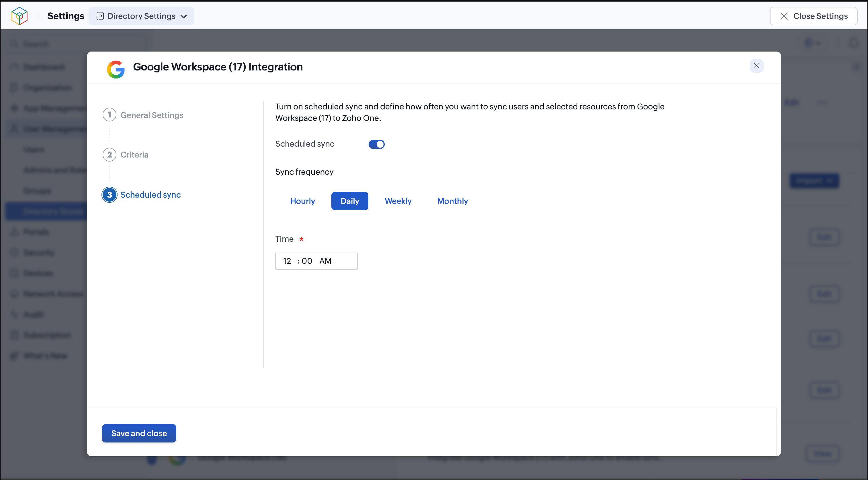Click the minutes value 00 in Time field
Screen dimensions: 868x480
(307, 261)
